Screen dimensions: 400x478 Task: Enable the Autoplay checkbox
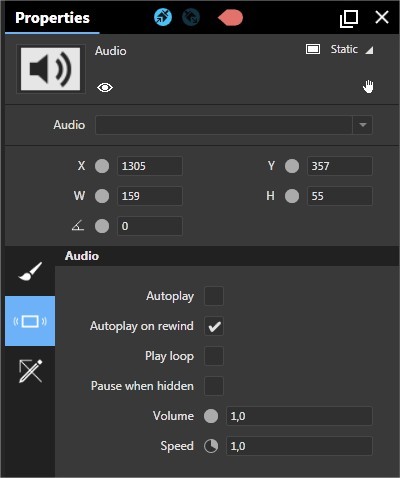[x=214, y=296]
